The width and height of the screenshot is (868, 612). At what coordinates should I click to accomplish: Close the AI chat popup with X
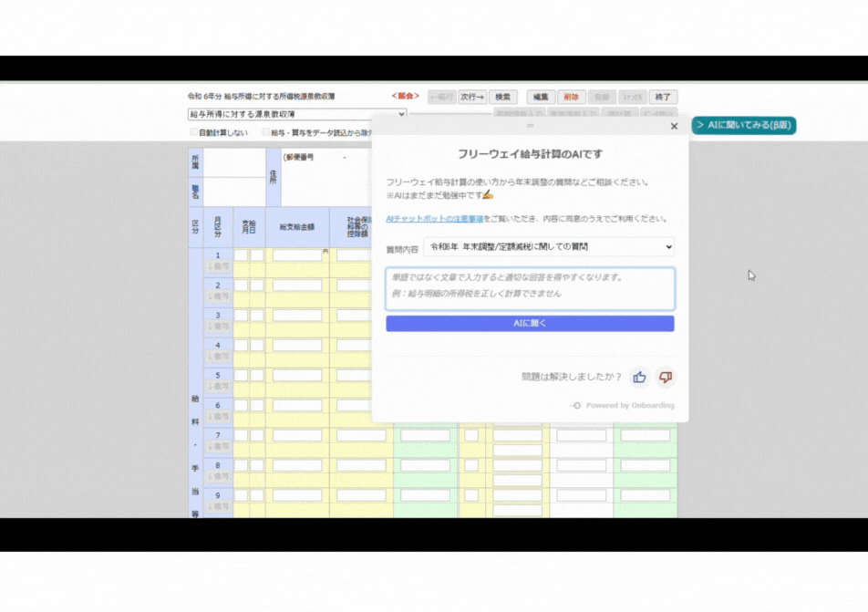[674, 127]
